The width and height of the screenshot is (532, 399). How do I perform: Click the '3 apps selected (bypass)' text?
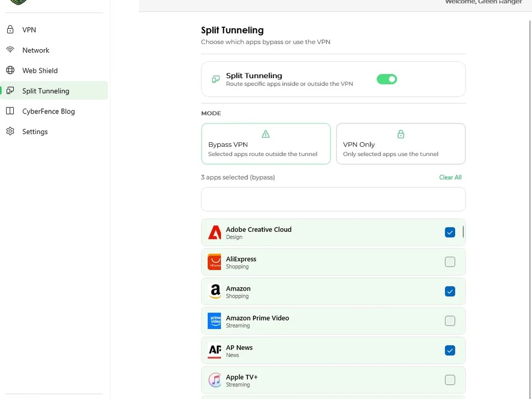(238, 177)
